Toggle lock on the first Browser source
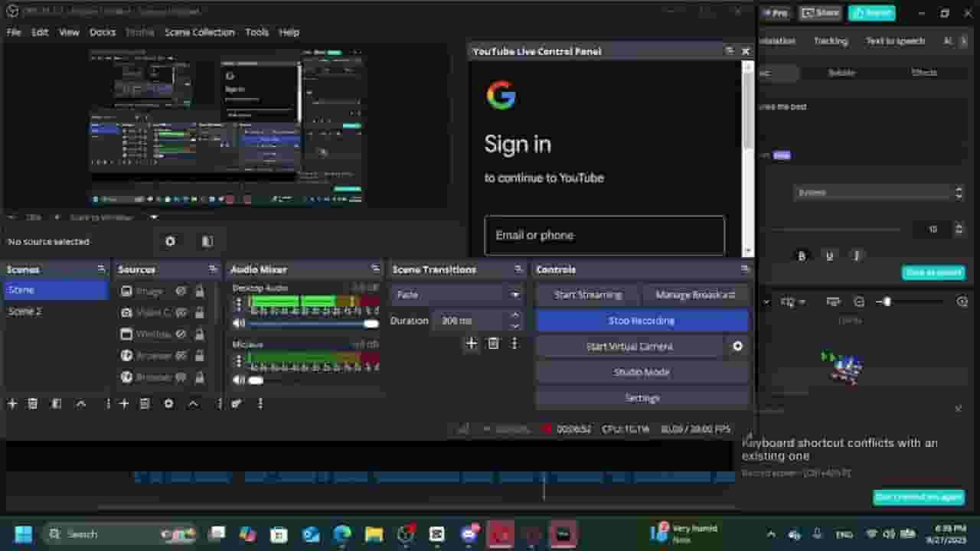 click(x=200, y=356)
